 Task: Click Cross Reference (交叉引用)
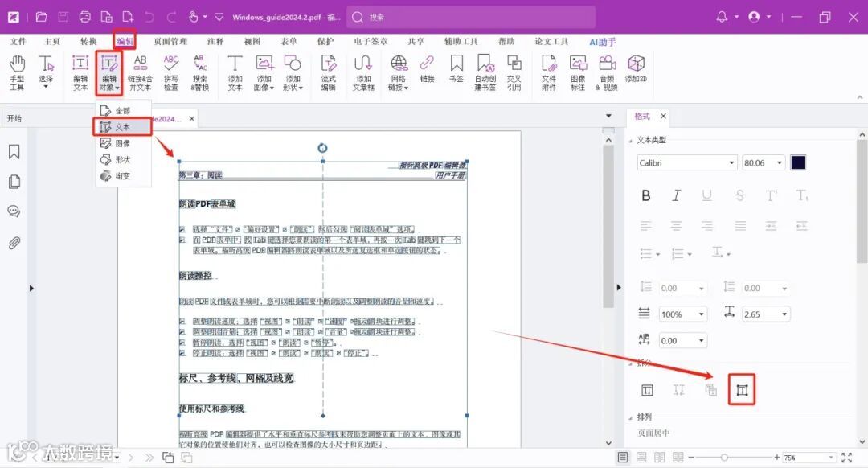click(514, 72)
